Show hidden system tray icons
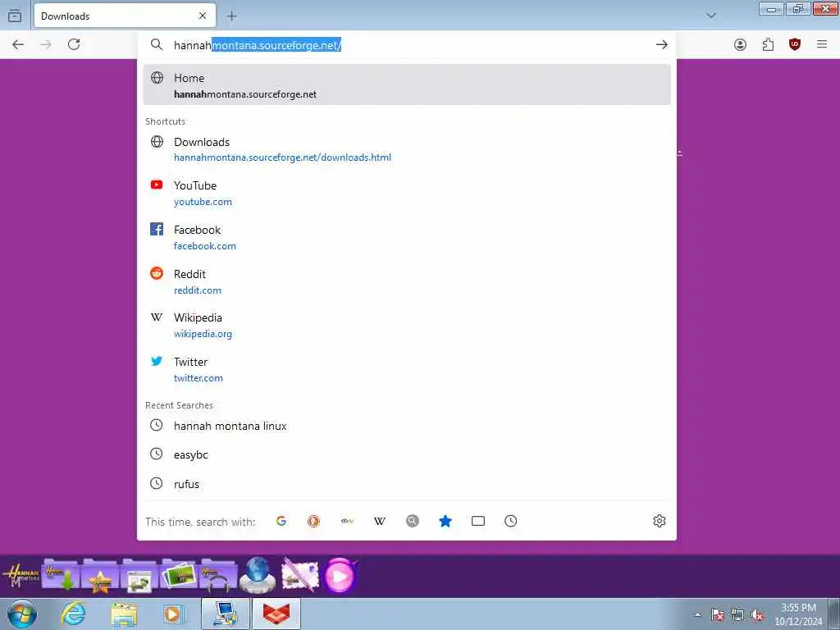This screenshot has width=840, height=630. (x=697, y=614)
